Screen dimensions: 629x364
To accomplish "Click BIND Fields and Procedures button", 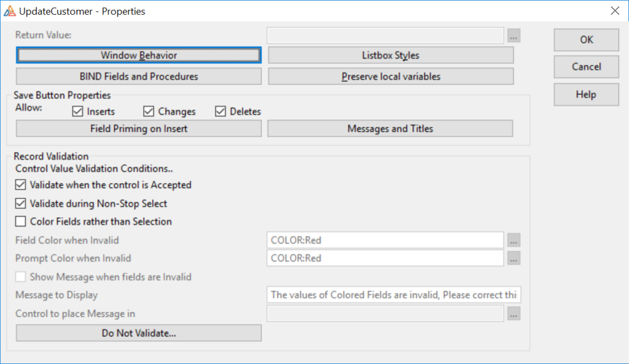I will coord(139,77).
